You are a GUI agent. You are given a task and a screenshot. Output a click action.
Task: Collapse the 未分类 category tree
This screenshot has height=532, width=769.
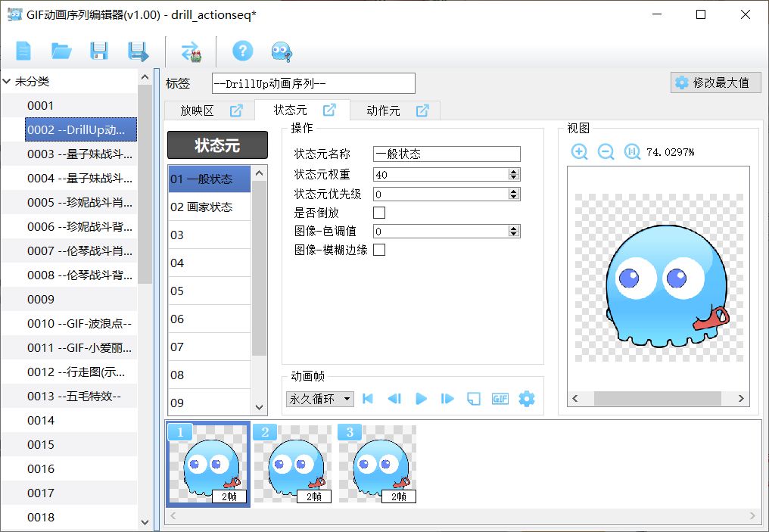coord(7,82)
